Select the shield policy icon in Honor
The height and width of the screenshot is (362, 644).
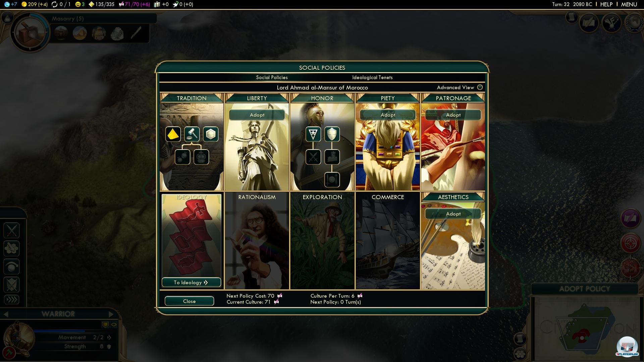[x=332, y=134]
